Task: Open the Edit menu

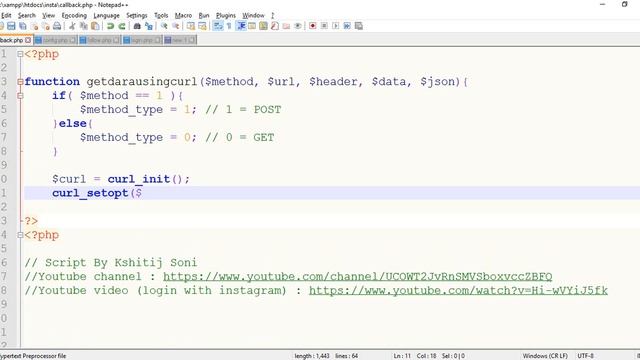Action: pyautogui.click(x=6, y=16)
